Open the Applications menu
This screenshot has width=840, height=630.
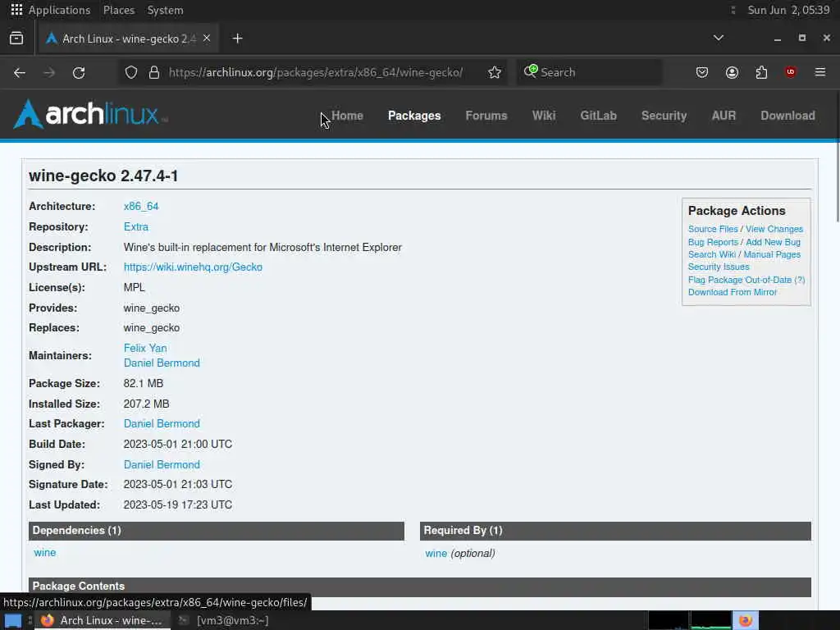(59, 10)
